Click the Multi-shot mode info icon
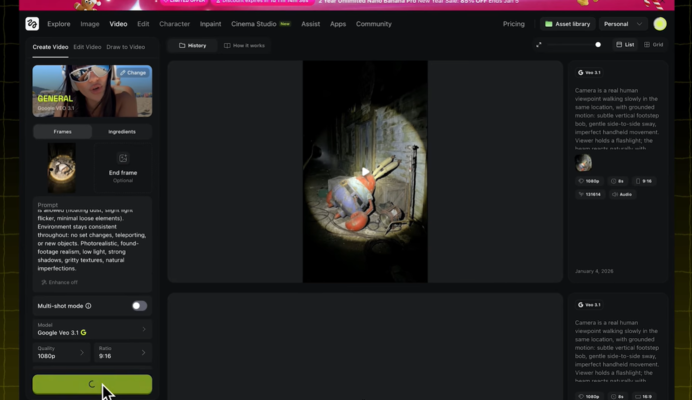This screenshot has width=692, height=400. (88, 306)
